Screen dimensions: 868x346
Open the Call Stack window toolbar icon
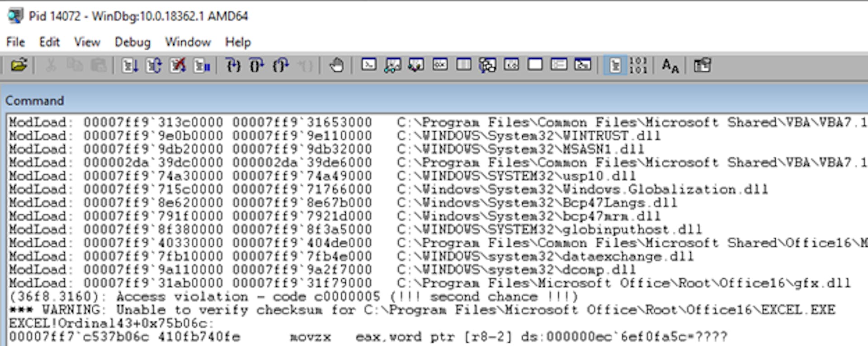click(487, 65)
